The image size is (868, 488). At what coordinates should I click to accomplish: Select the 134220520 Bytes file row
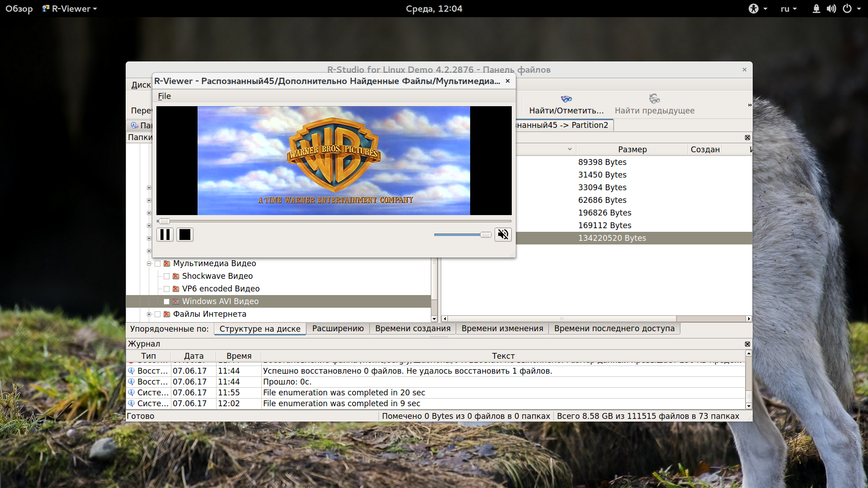tap(634, 238)
